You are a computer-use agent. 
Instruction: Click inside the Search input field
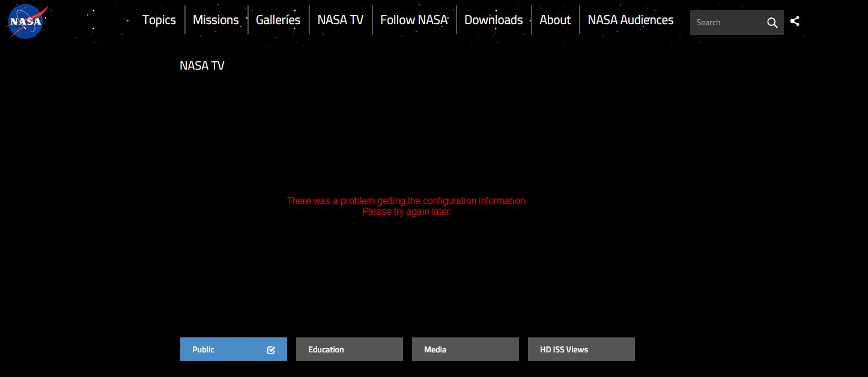[x=724, y=23]
